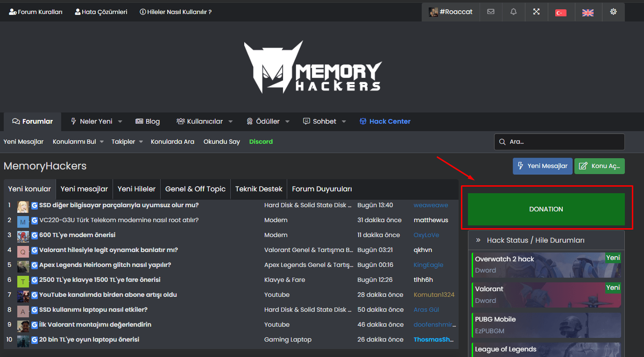View the Forum Duyuruları tab
Viewport: 644px width, 357px height.
click(x=322, y=189)
